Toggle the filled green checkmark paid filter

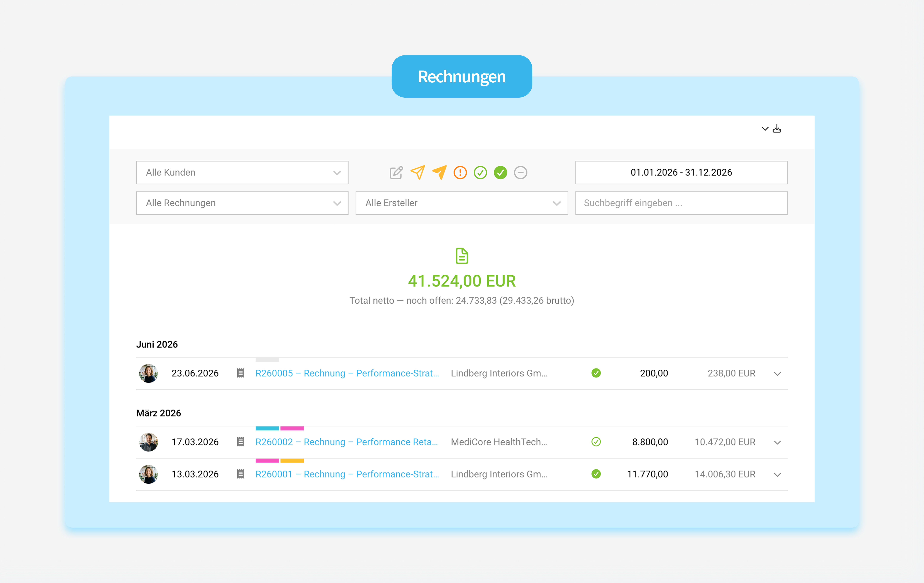(x=500, y=173)
